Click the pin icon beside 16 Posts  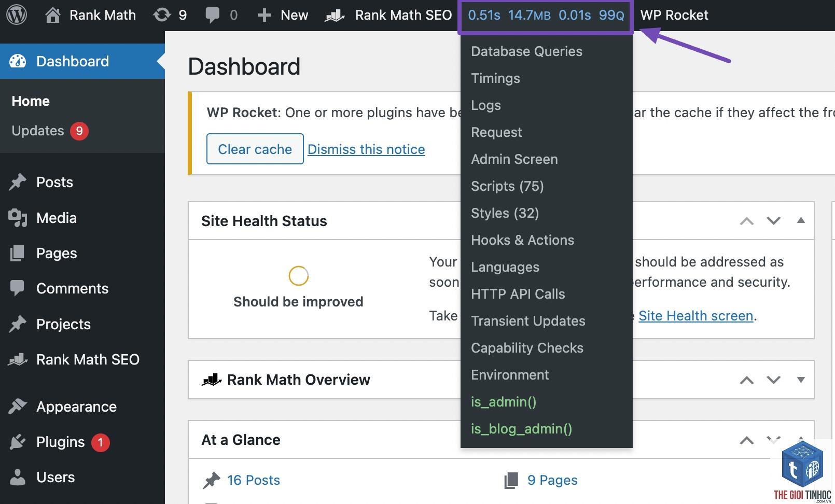(x=211, y=480)
